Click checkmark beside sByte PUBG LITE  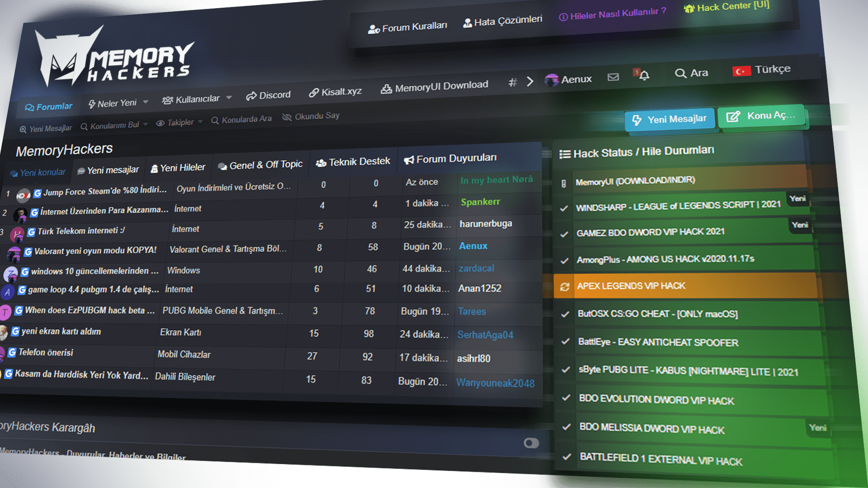click(x=566, y=370)
